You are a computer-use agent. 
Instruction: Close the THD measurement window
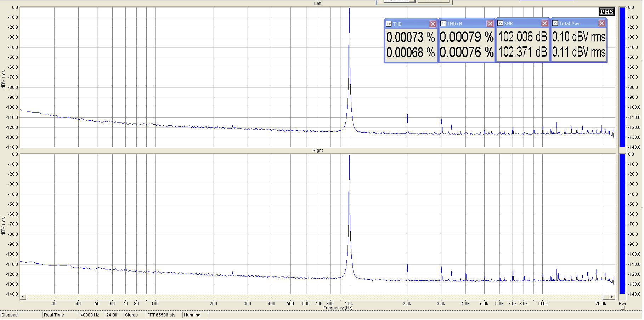[x=433, y=24]
